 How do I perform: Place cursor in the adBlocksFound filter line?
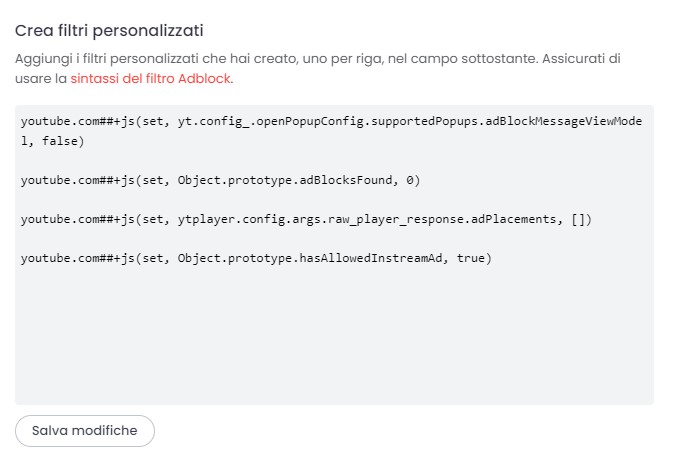(220, 180)
